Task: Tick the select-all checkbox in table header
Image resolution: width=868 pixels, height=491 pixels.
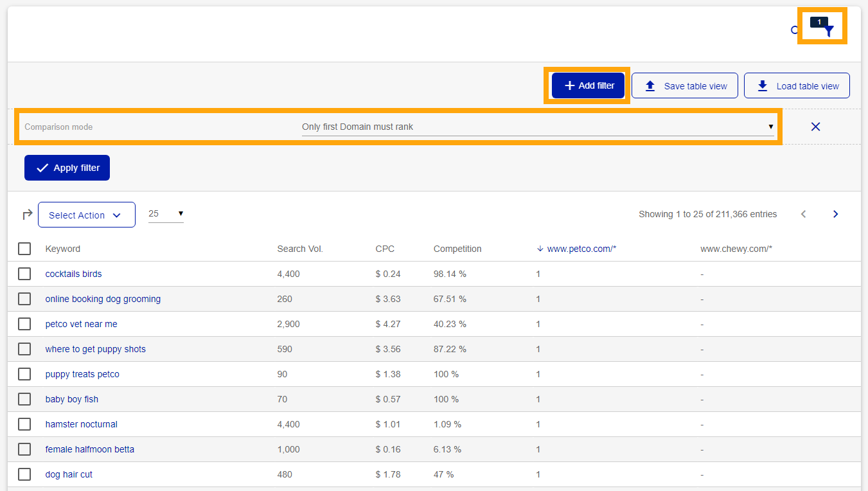Action: pyautogui.click(x=24, y=249)
